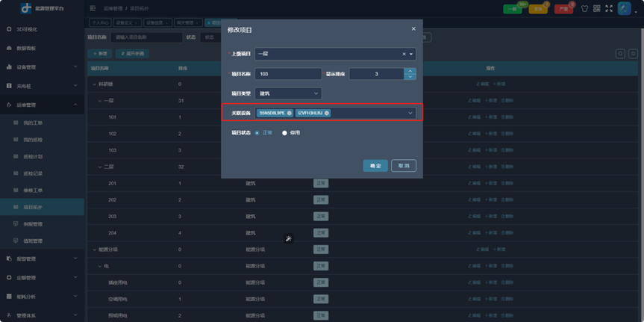Screen dimensions: 644x322
Task: Collapse the 一层 tree row
Action: coord(100,101)
